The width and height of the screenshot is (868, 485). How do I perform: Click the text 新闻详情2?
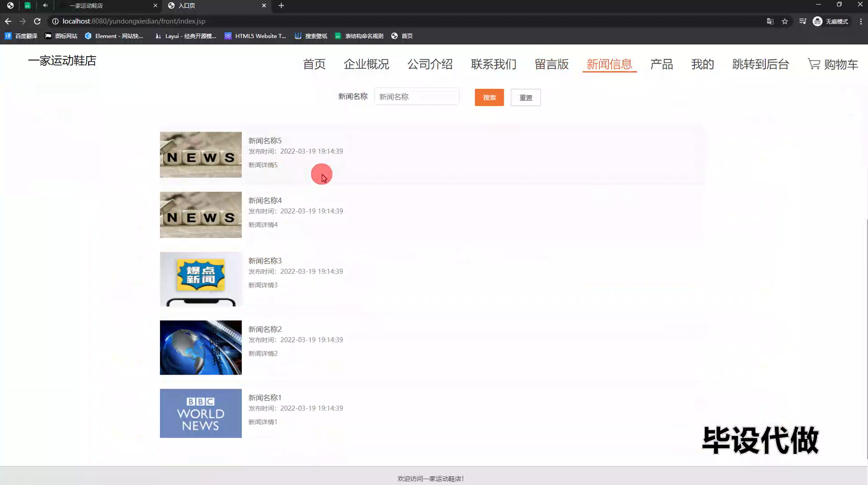(x=263, y=353)
